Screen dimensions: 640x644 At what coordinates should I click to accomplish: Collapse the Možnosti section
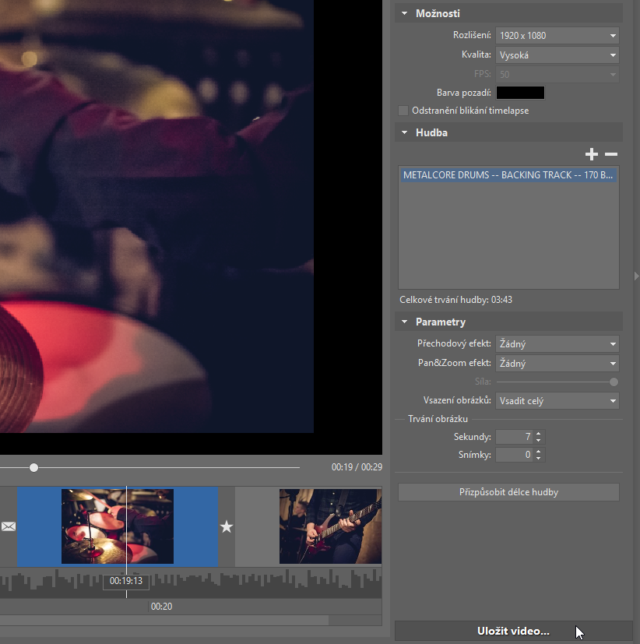(405, 14)
